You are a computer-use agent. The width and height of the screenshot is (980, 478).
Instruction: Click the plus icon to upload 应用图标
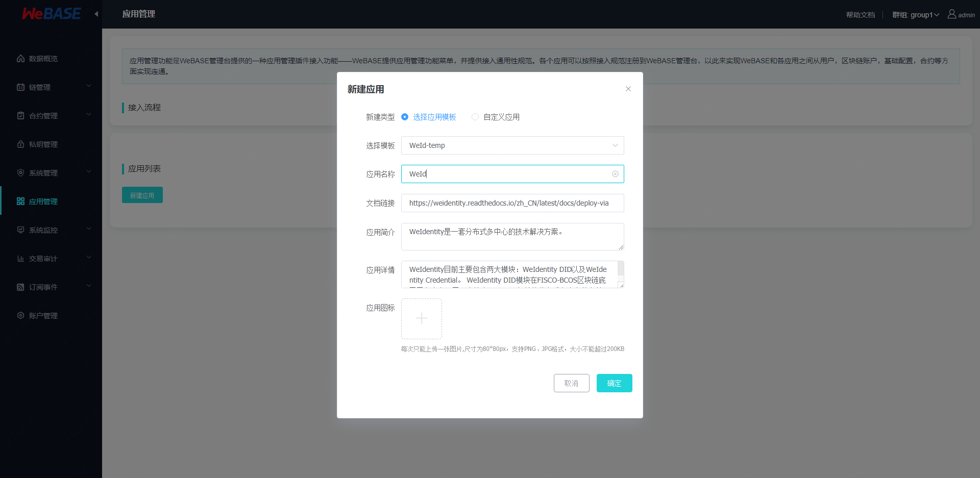click(x=421, y=318)
